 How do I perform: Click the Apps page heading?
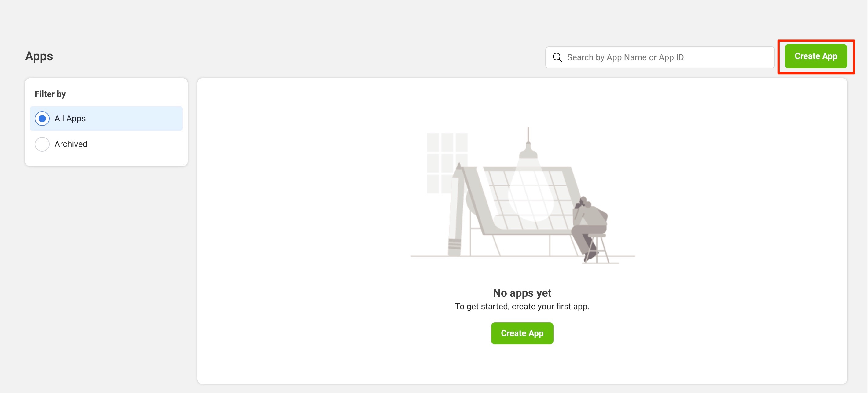[x=39, y=56]
